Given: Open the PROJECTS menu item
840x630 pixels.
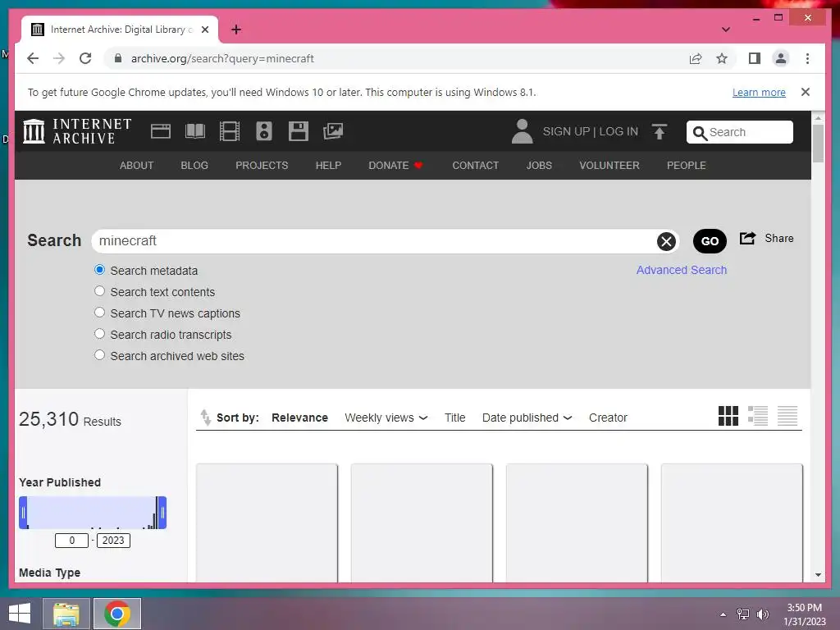Looking at the screenshot, I should coord(262,166).
